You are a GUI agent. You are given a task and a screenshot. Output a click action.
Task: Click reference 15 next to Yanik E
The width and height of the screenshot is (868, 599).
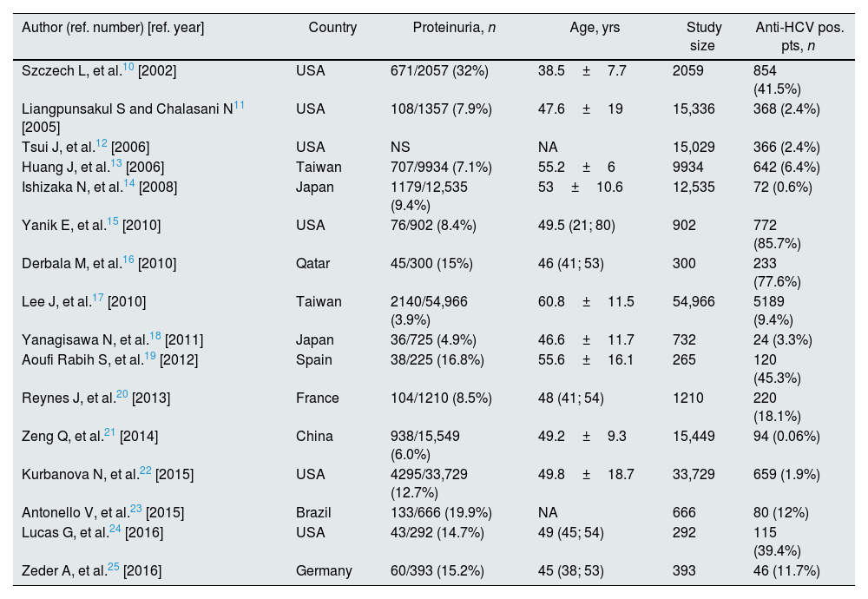pos(113,221)
